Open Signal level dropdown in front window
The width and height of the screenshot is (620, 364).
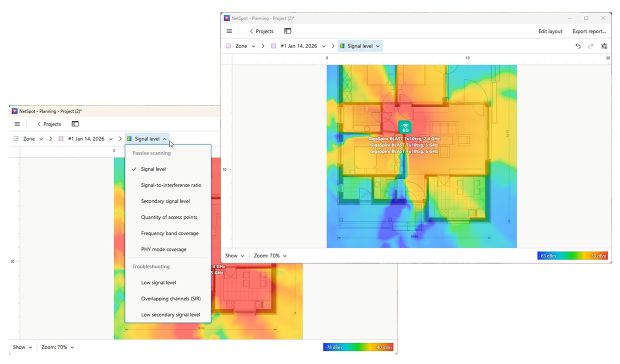360,46
